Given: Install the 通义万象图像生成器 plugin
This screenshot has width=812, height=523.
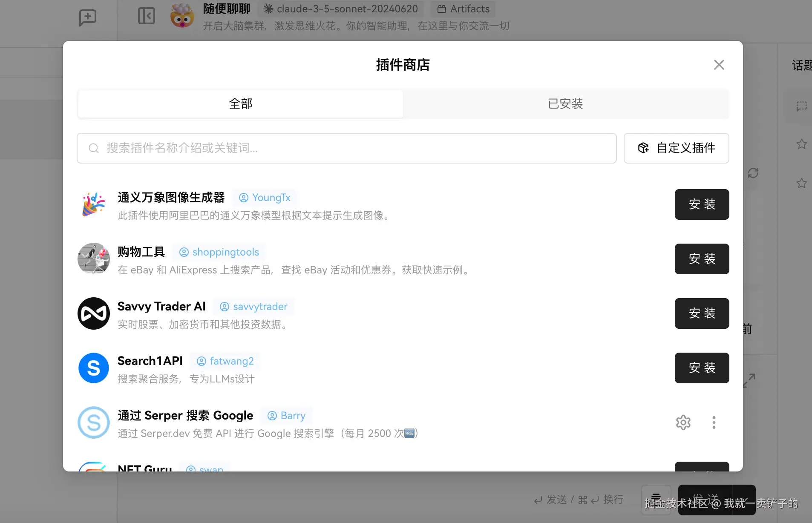Looking at the screenshot, I should point(702,204).
